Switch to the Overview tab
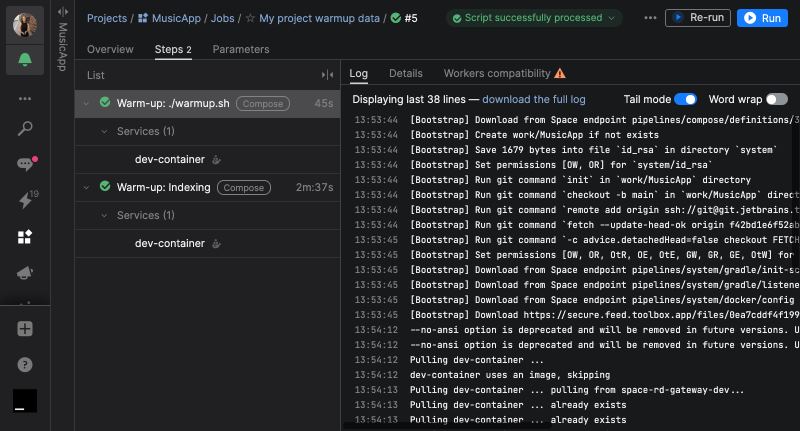 (110, 49)
